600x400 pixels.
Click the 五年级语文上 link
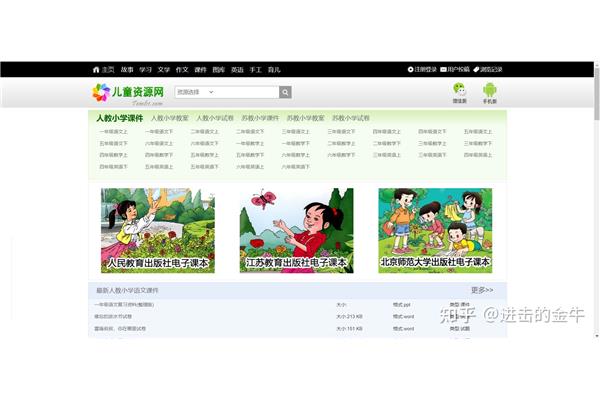pyautogui.click(x=478, y=132)
